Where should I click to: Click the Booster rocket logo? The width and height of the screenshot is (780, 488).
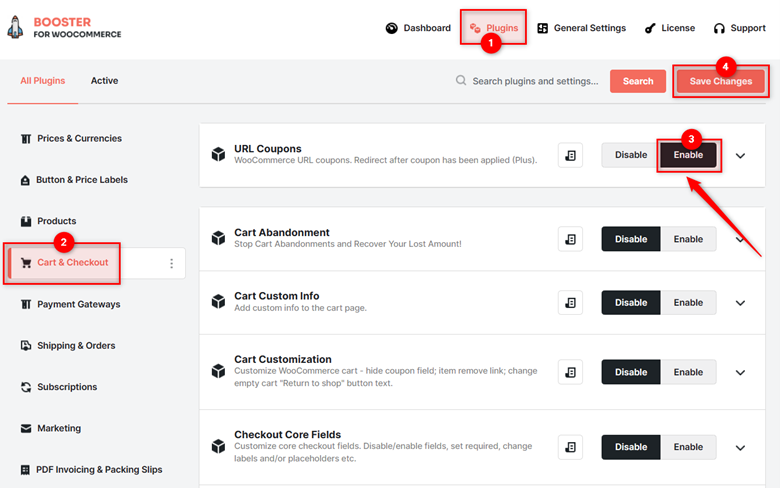[15, 27]
